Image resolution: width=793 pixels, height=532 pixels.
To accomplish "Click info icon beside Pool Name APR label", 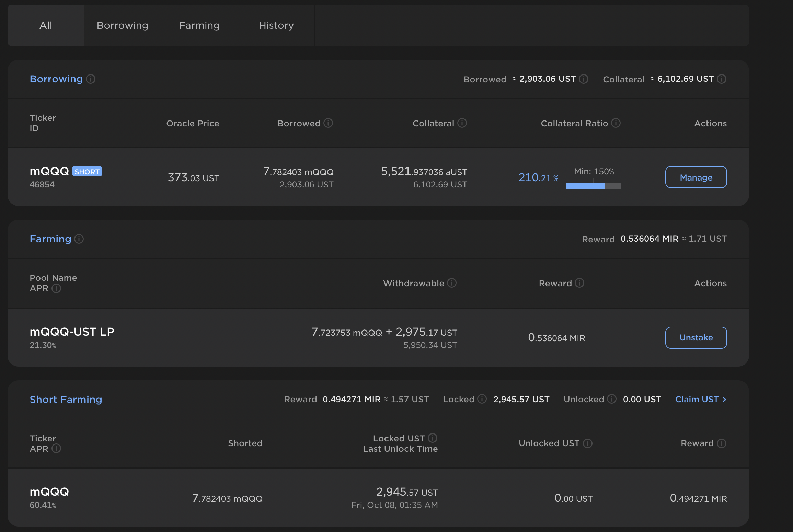I will tap(56, 288).
